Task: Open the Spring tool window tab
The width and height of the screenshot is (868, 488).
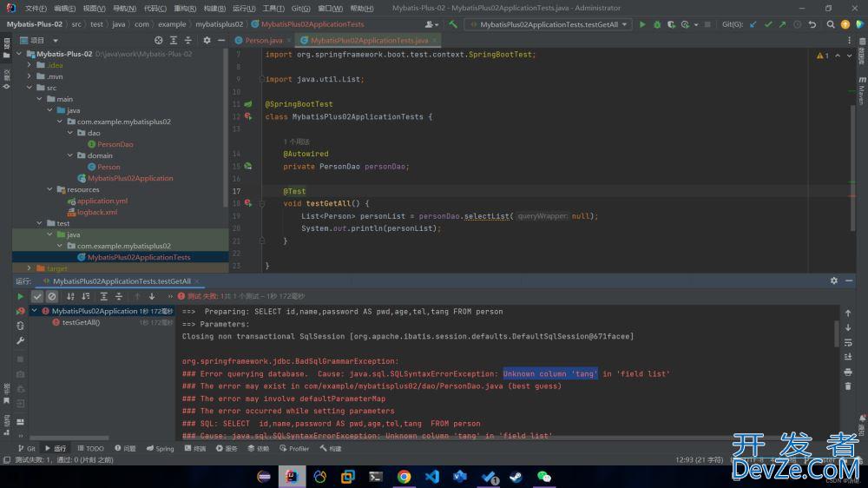Action: tap(160, 449)
